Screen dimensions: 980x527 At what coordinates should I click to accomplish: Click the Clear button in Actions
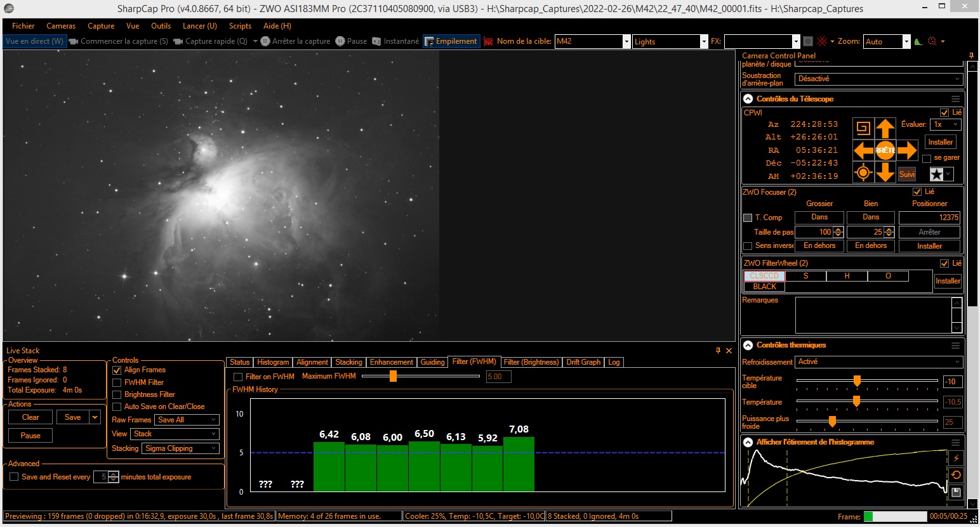tap(30, 417)
